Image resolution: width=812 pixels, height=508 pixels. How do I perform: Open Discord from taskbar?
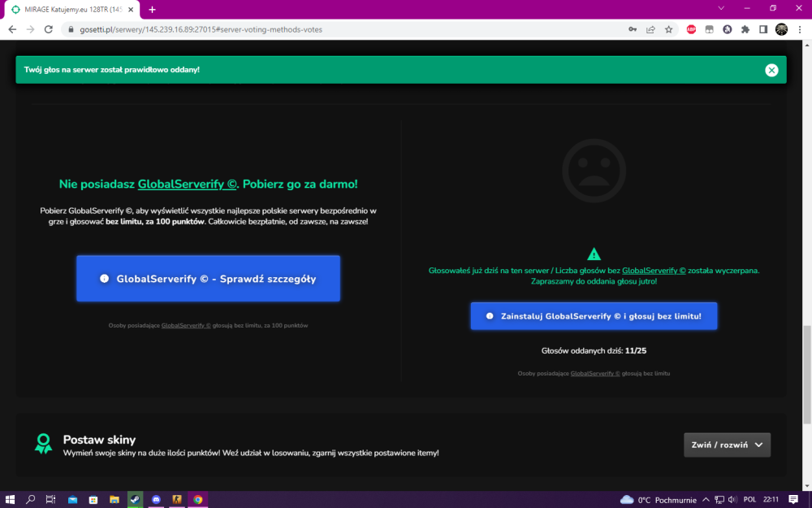(156, 500)
